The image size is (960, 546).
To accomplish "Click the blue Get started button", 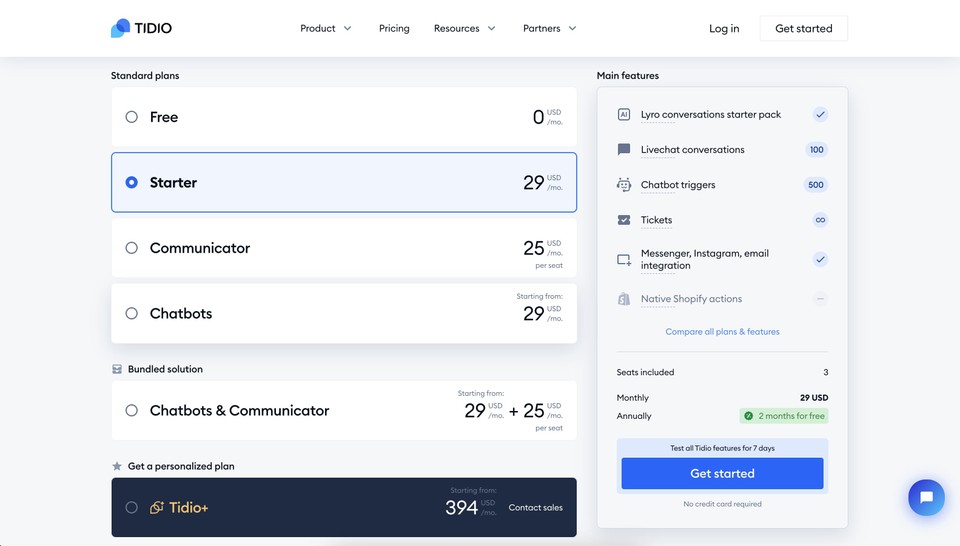I will pyautogui.click(x=722, y=473).
